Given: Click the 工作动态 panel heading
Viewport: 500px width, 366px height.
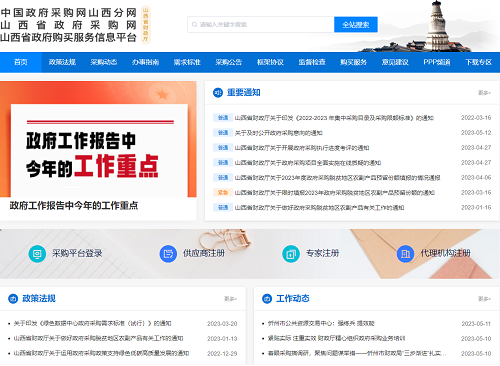Looking at the screenshot, I should click(293, 299).
